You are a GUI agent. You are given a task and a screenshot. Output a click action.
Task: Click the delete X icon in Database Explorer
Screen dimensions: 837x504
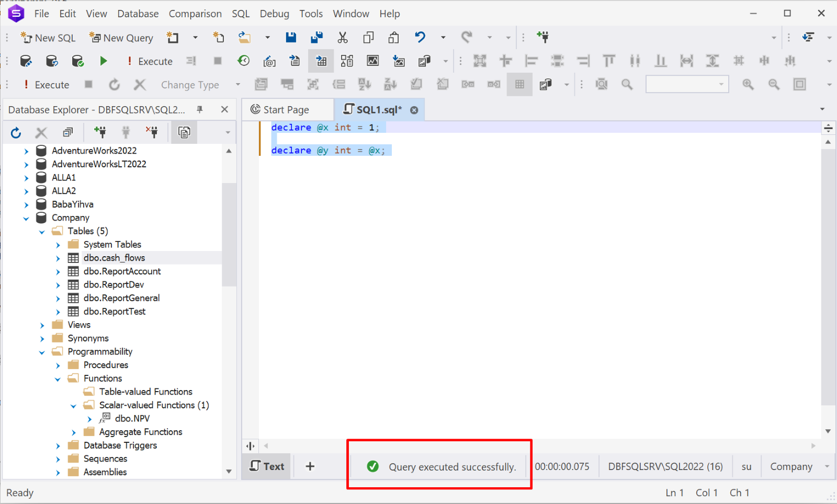pyautogui.click(x=41, y=133)
